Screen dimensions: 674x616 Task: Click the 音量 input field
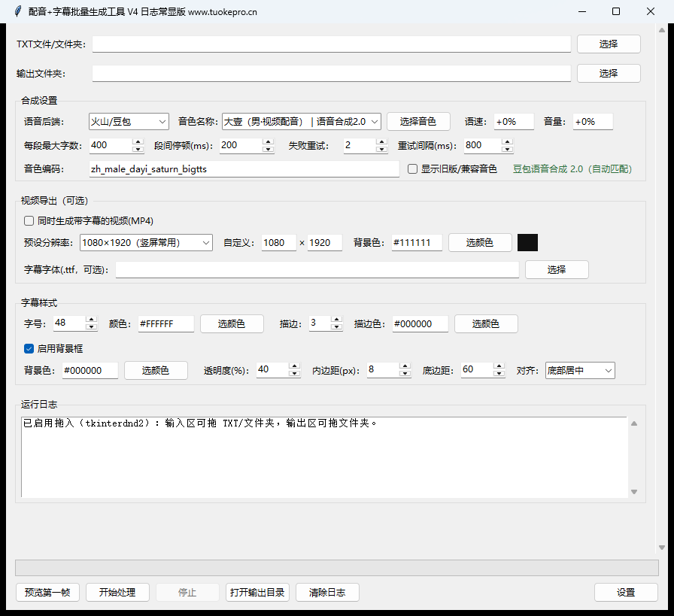(593, 122)
